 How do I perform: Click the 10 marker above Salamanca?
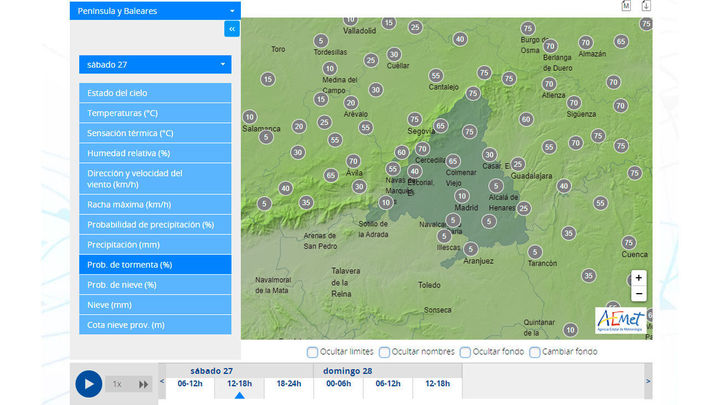249,117
